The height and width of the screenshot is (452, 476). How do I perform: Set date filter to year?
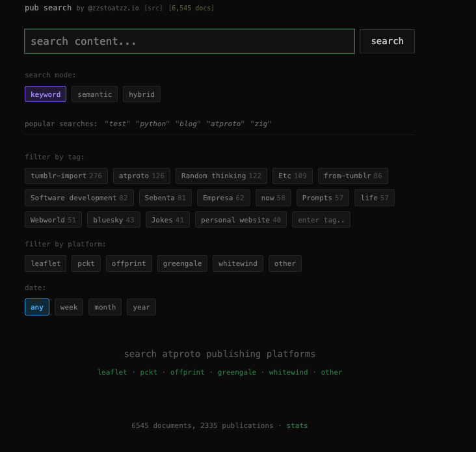(x=141, y=307)
